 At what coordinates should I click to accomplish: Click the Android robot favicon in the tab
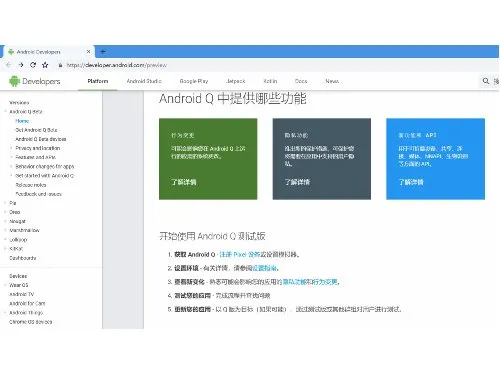coord(11,52)
